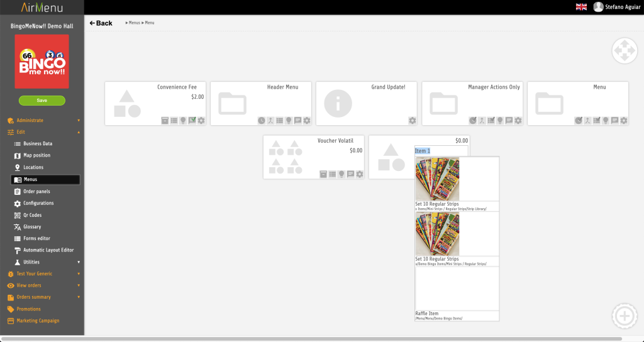
Task: Click merge arrows icon on Manager Actions Only card
Action: pos(482,121)
